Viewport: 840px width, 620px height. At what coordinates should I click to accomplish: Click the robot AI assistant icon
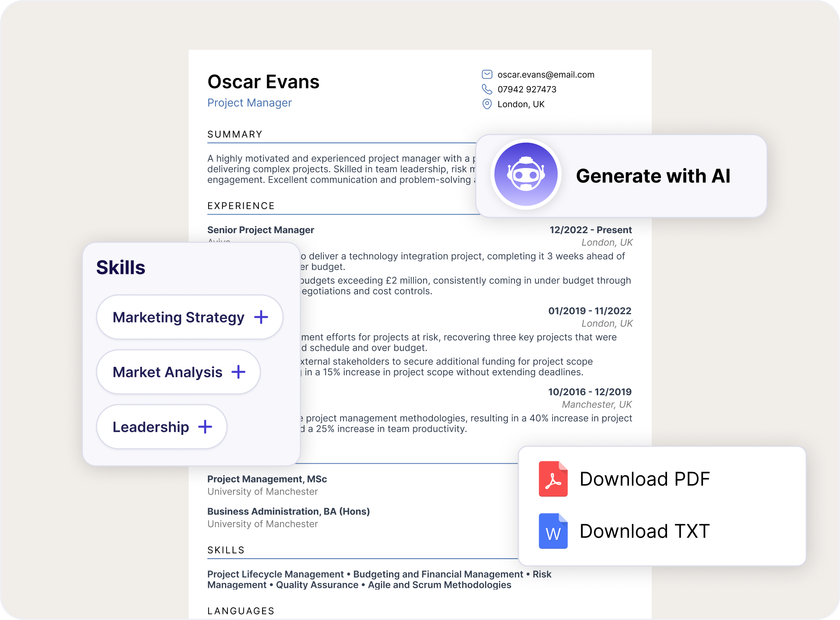tap(526, 175)
